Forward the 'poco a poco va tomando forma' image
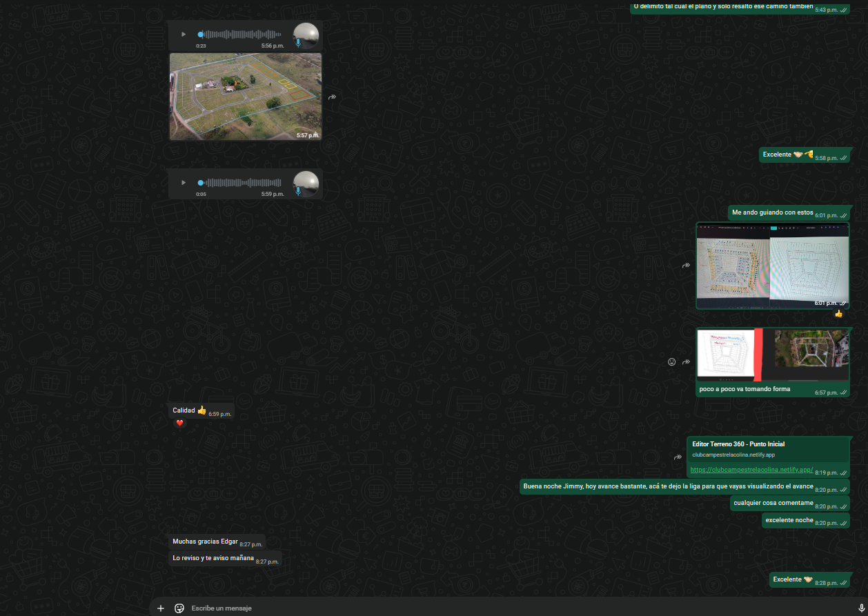This screenshot has height=616, width=868. coord(686,361)
